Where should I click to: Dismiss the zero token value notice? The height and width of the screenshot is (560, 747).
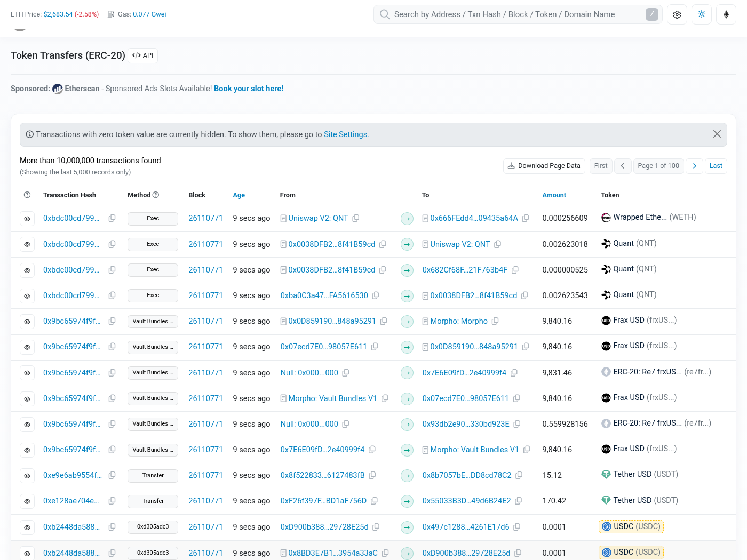(717, 134)
